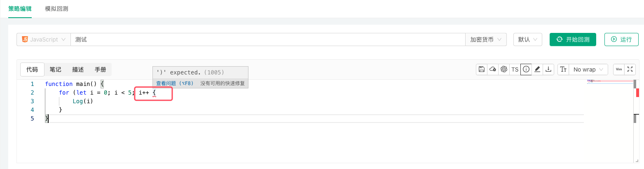Open the No wrap dropdown
This screenshot has width=644, height=169.
click(588, 69)
